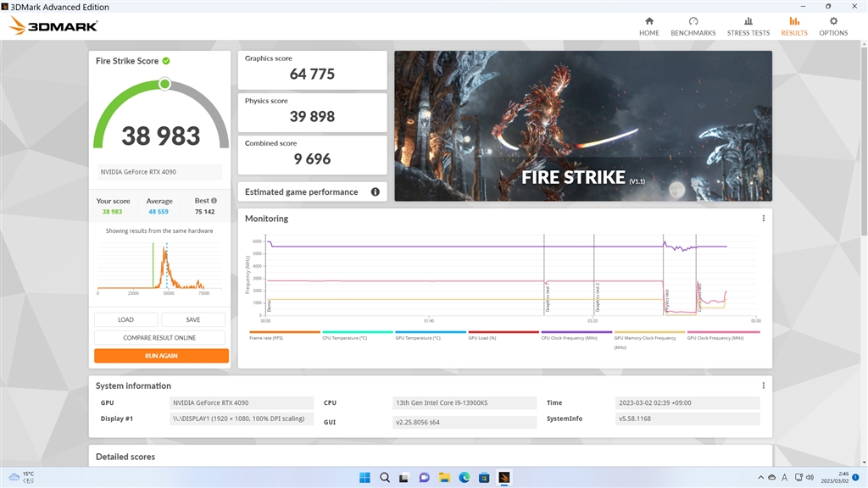Click the GUI version v2.25.8056 s64
Image resolution: width=868 pixels, height=488 pixels.
click(x=465, y=422)
